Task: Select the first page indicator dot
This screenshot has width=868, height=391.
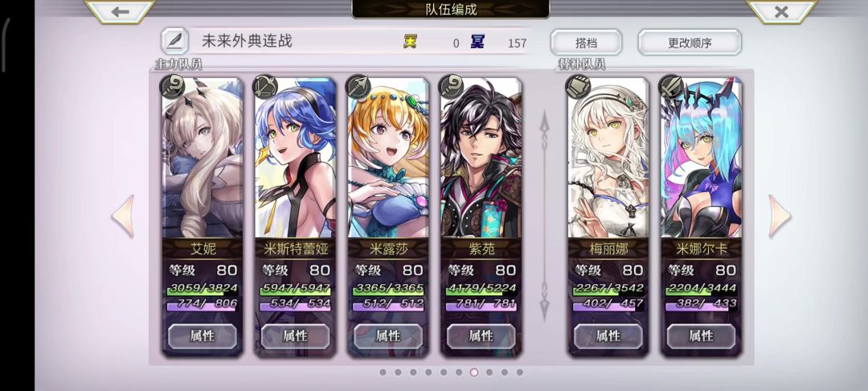Action: click(383, 372)
